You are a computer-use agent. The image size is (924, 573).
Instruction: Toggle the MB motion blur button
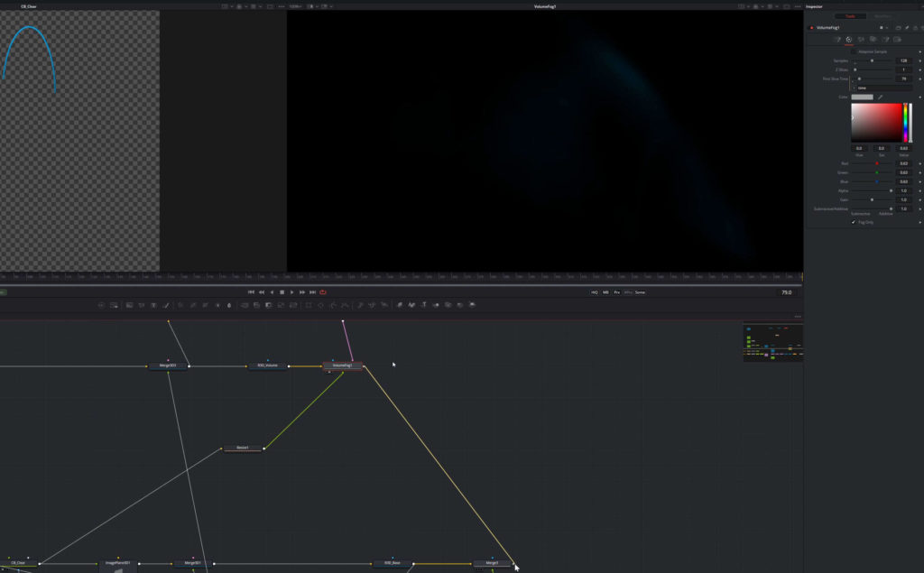(x=605, y=292)
